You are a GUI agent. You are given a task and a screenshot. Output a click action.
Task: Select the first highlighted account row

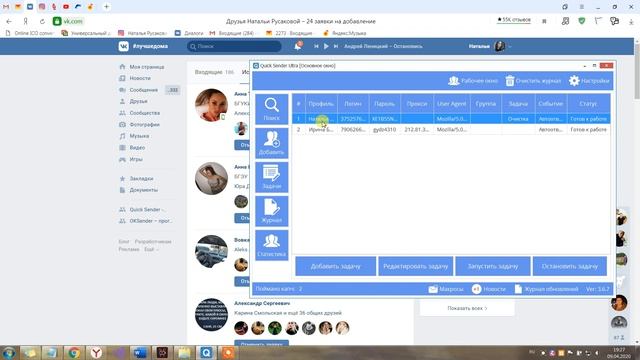point(451,119)
